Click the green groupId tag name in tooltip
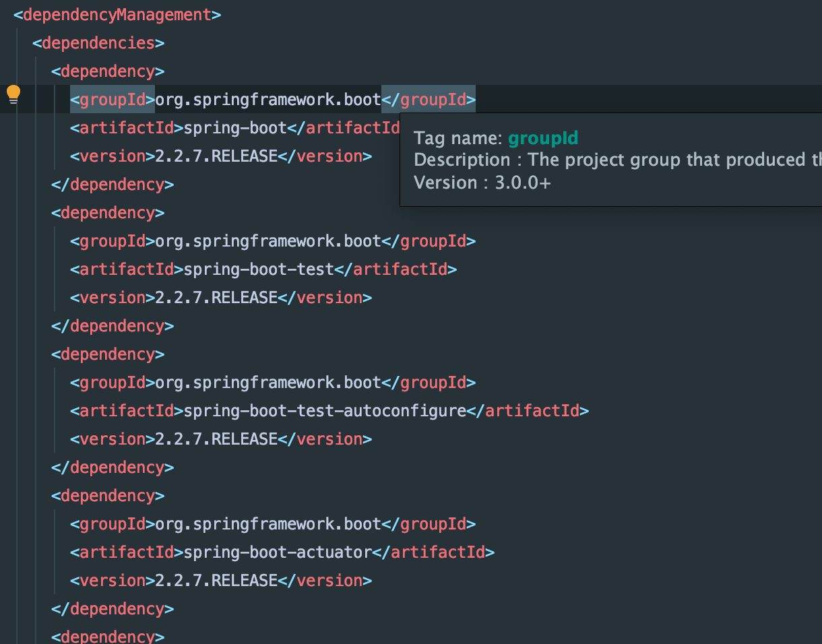The image size is (822, 644). [543, 138]
